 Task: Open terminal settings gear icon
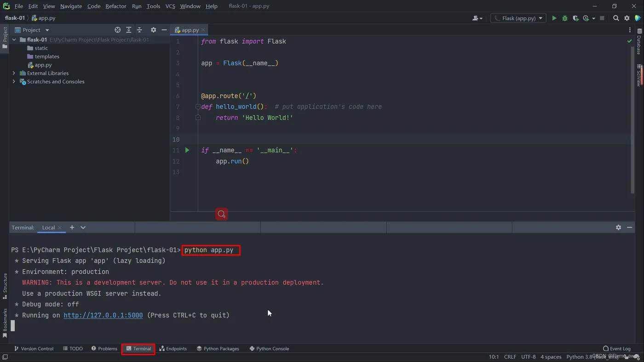tap(618, 227)
